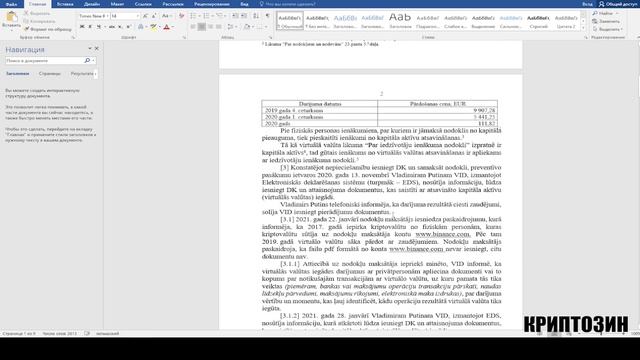
Task: Click the paragraph shading bucket icon
Action: click(247, 27)
